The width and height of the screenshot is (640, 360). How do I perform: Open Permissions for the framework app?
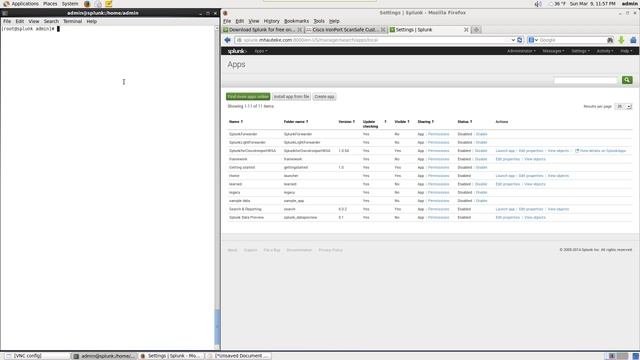[438, 159]
